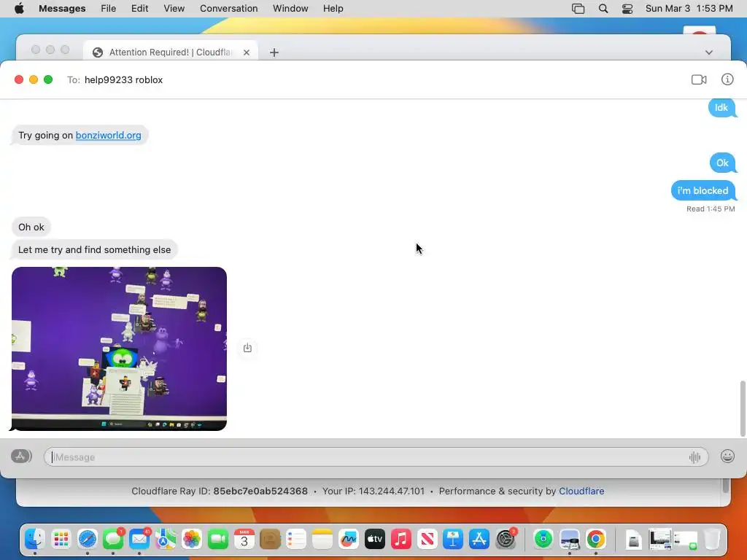Open the Messages apps button beside the input

point(21,456)
